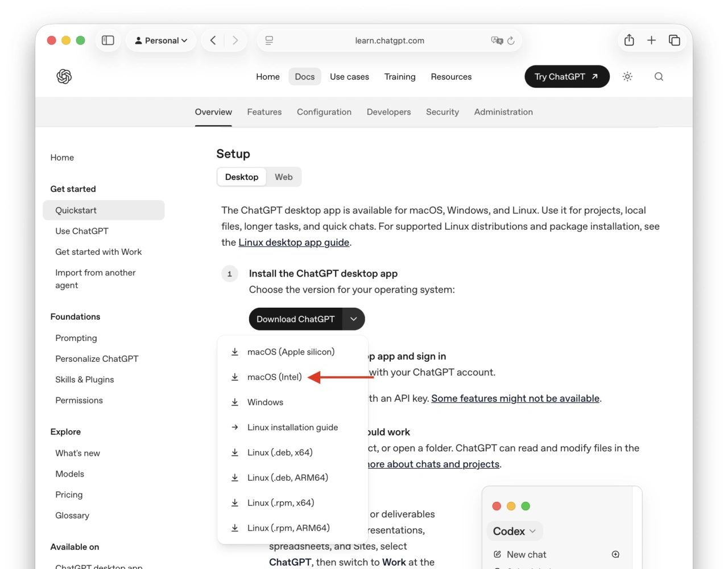Open the Home nav item
The image size is (728, 569).
pyautogui.click(x=268, y=77)
